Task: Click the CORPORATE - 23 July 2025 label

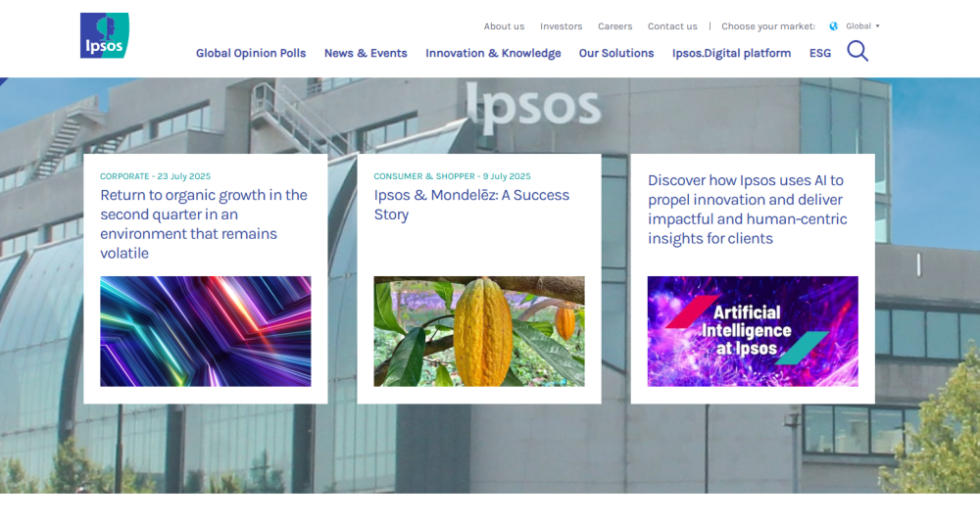Action: tap(155, 176)
